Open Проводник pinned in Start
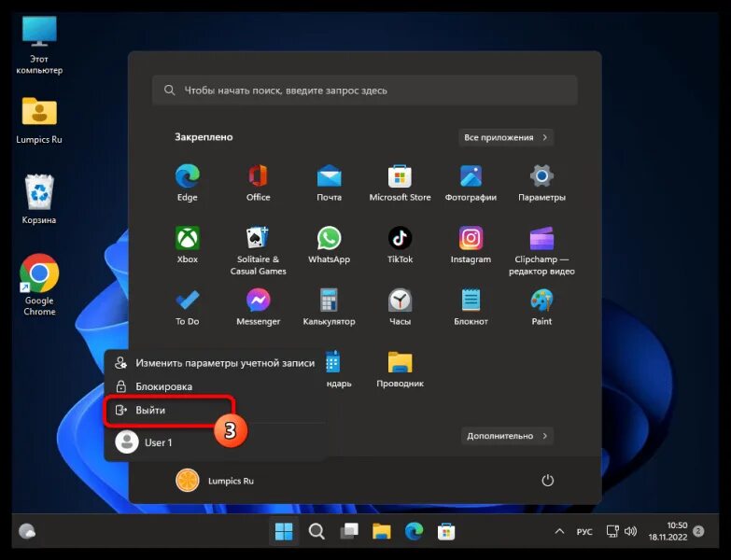The image size is (731, 560). (x=400, y=369)
